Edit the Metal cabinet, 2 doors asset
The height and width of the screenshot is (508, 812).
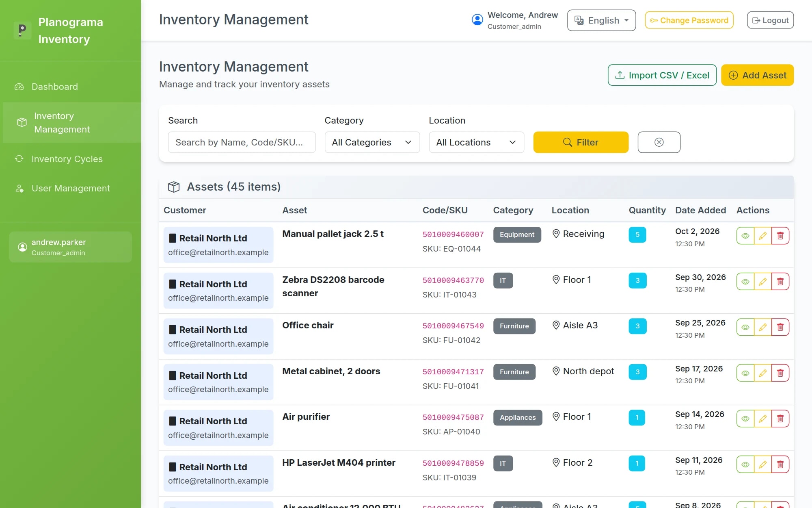point(763,373)
